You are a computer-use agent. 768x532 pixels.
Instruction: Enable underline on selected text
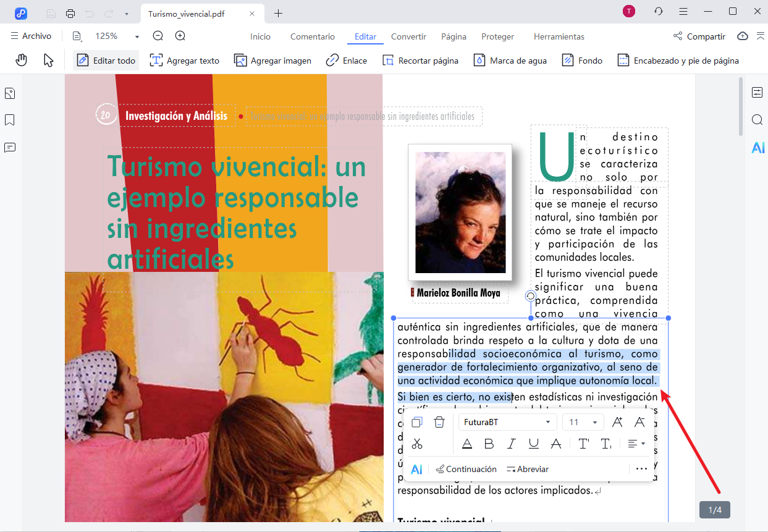coord(533,444)
